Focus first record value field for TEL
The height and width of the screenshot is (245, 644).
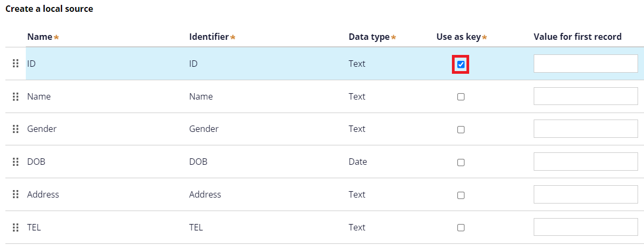pyautogui.click(x=586, y=227)
